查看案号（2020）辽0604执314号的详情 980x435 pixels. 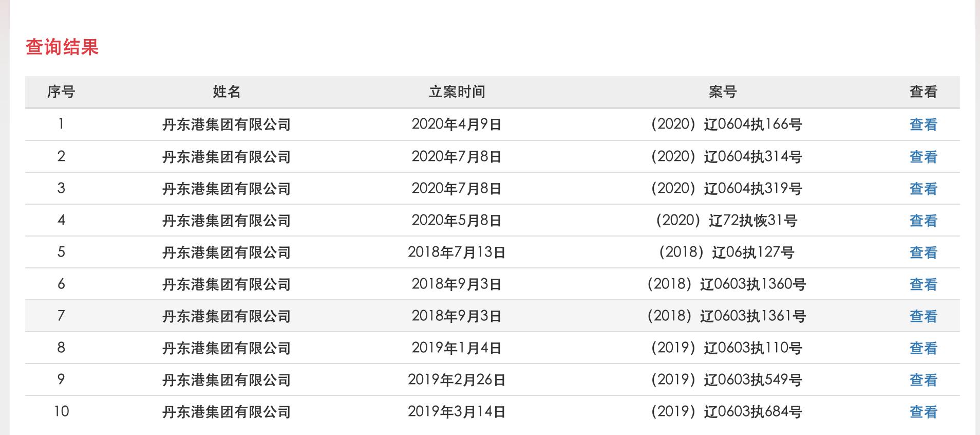coord(921,156)
